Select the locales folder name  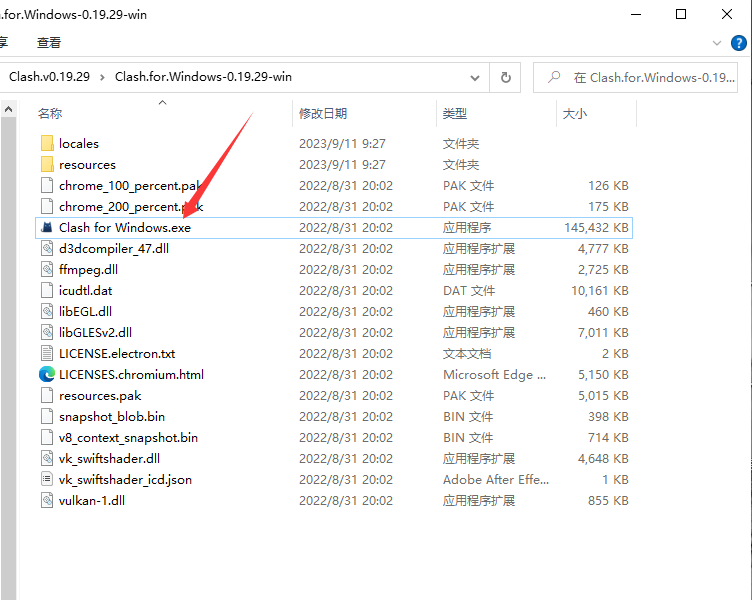[79, 143]
